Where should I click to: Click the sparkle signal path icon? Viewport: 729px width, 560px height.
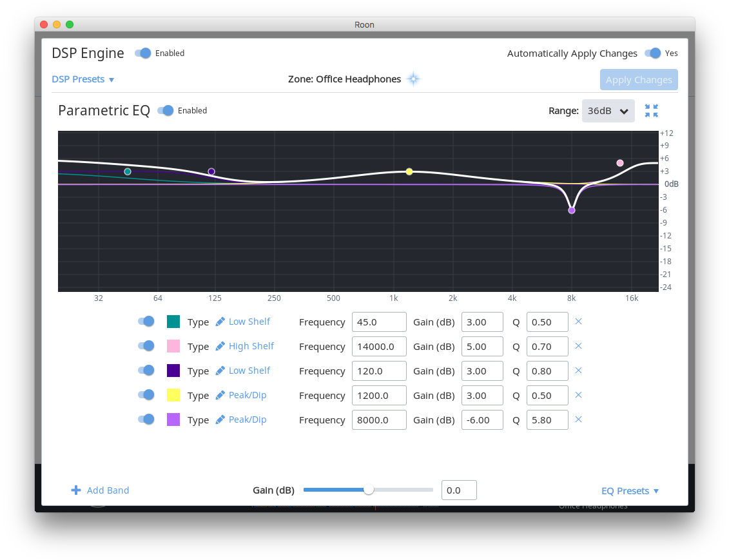(413, 79)
